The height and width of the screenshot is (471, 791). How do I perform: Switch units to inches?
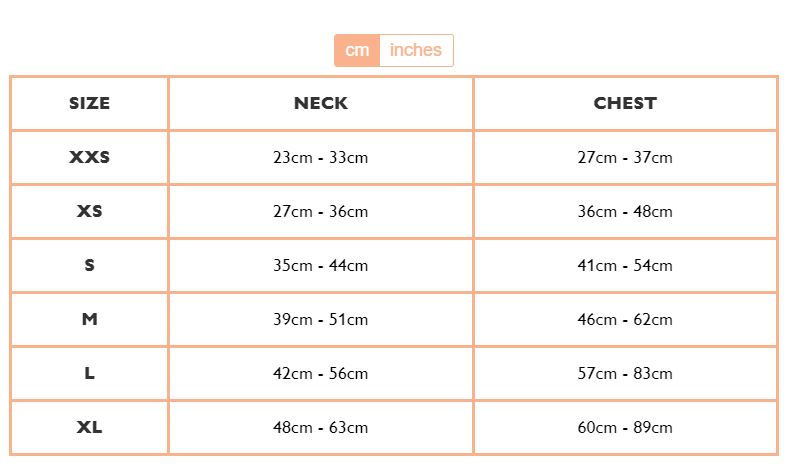(x=416, y=50)
